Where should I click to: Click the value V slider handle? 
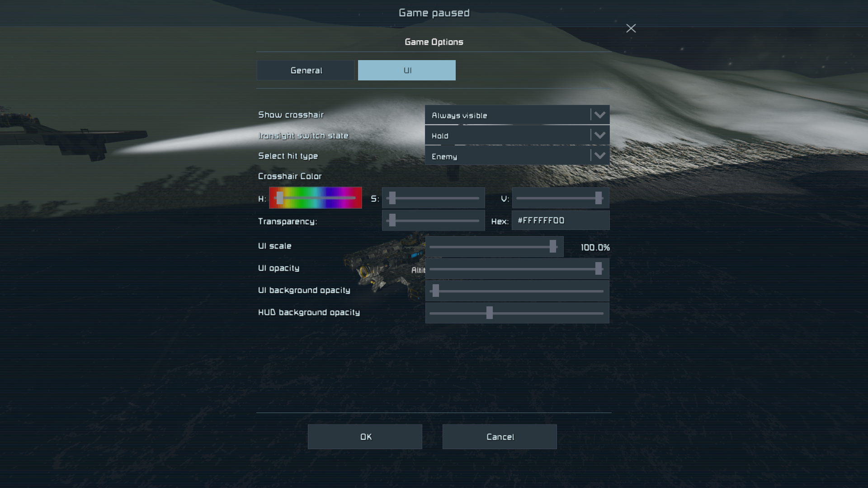599,198
